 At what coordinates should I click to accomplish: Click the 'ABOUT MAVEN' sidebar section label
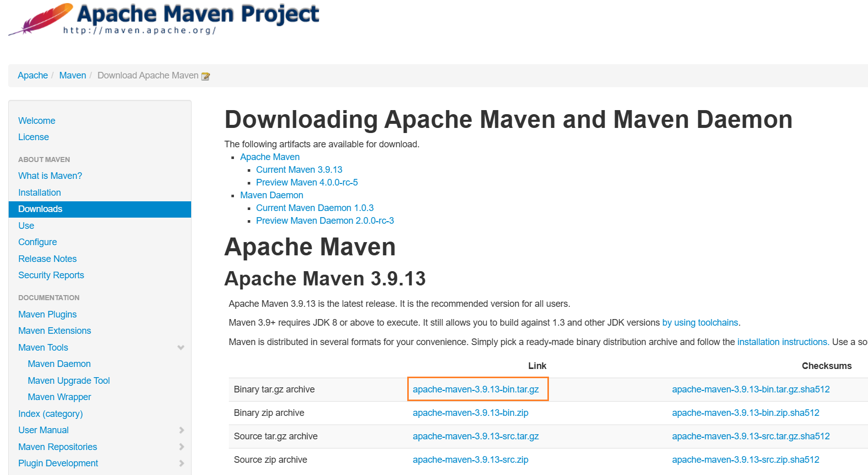[x=44, y=160]
